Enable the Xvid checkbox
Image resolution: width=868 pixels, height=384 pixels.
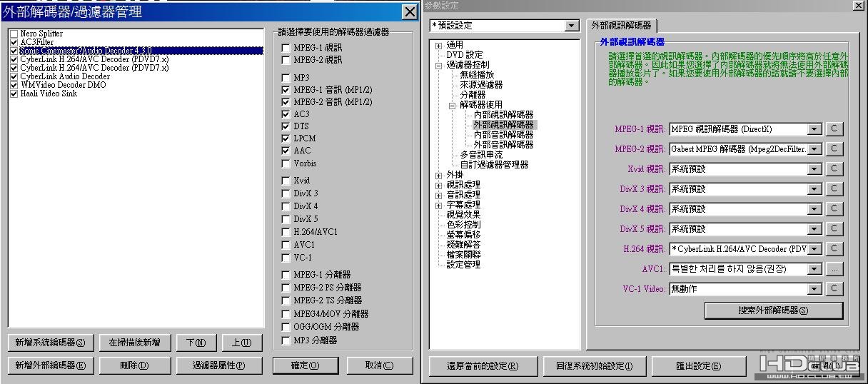(286, 181)
